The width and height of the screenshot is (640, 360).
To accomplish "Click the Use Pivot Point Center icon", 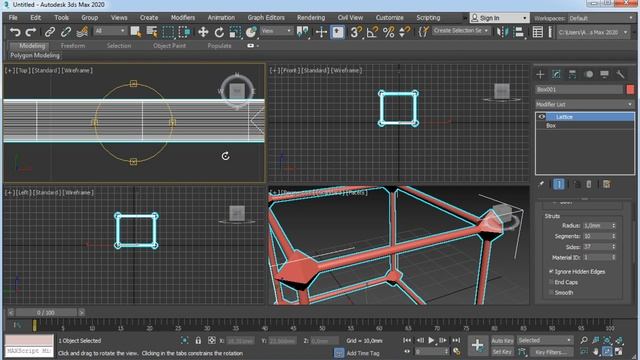I will [x=302, y=32].
